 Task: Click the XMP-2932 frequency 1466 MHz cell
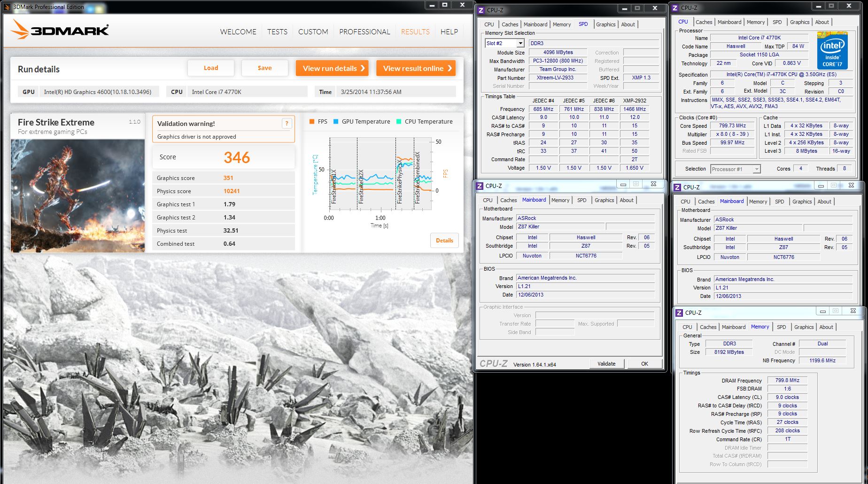click(x=635, y=109)
